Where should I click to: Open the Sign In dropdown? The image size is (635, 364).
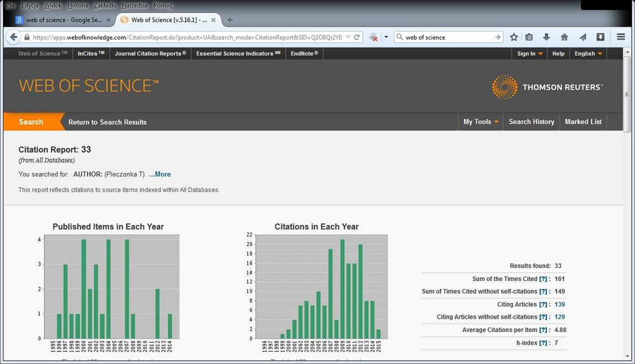530,53
